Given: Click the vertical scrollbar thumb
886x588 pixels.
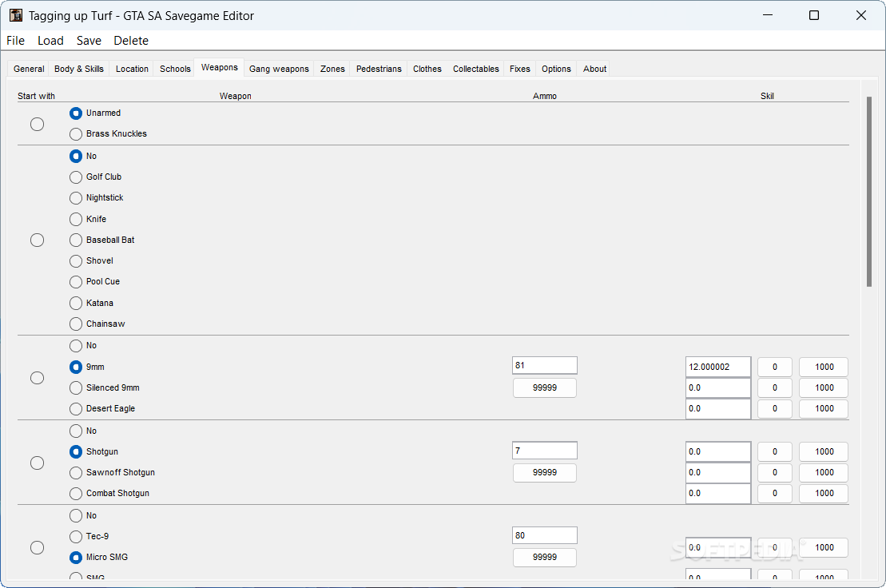Looking at the screenshot, I should pyautogui.click(x=869, y=192).
